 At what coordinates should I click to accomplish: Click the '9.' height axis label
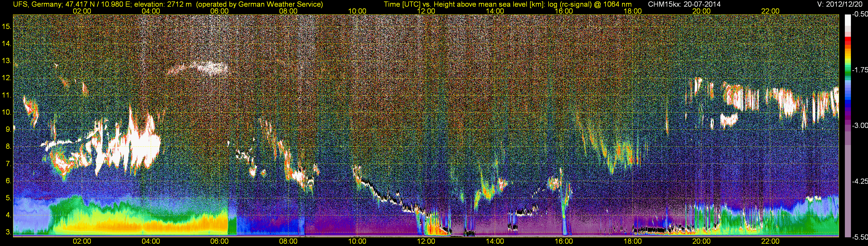8,129
